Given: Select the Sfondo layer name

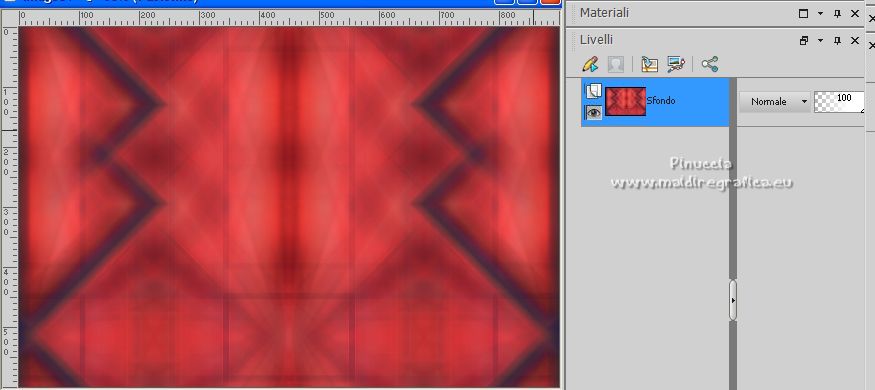Looking at the screenshot, I should click(x=661, y=101).
